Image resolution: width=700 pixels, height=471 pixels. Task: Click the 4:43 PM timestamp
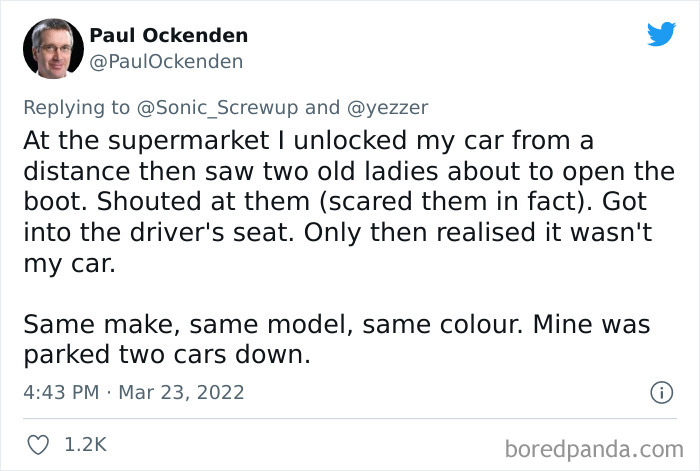(60, 392)
